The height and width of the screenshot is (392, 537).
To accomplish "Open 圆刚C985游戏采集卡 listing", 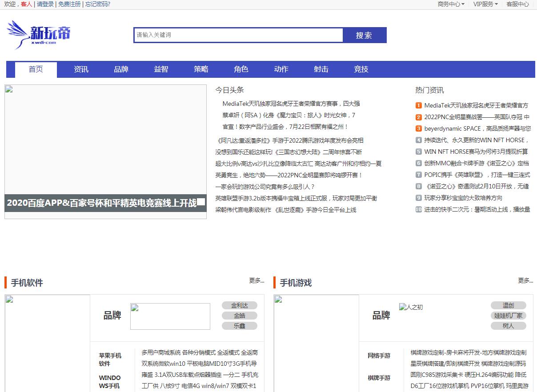I will point(469,375).
